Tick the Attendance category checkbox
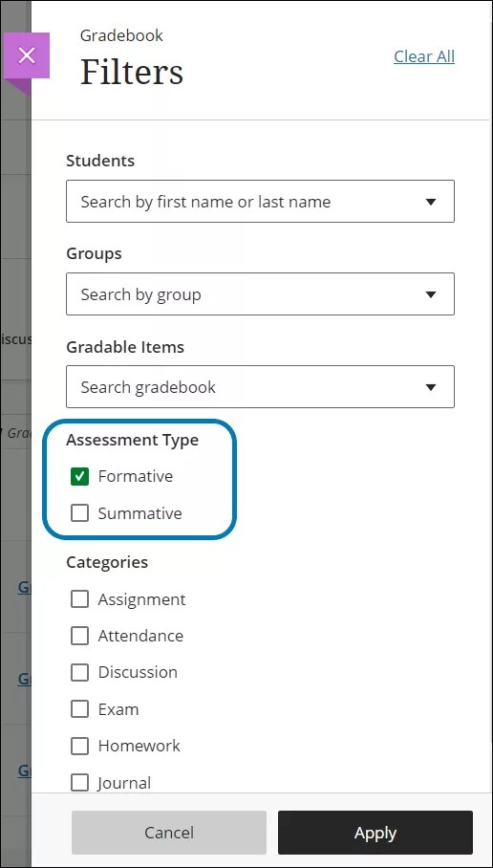Screen dimensions: 493x868 79,636
